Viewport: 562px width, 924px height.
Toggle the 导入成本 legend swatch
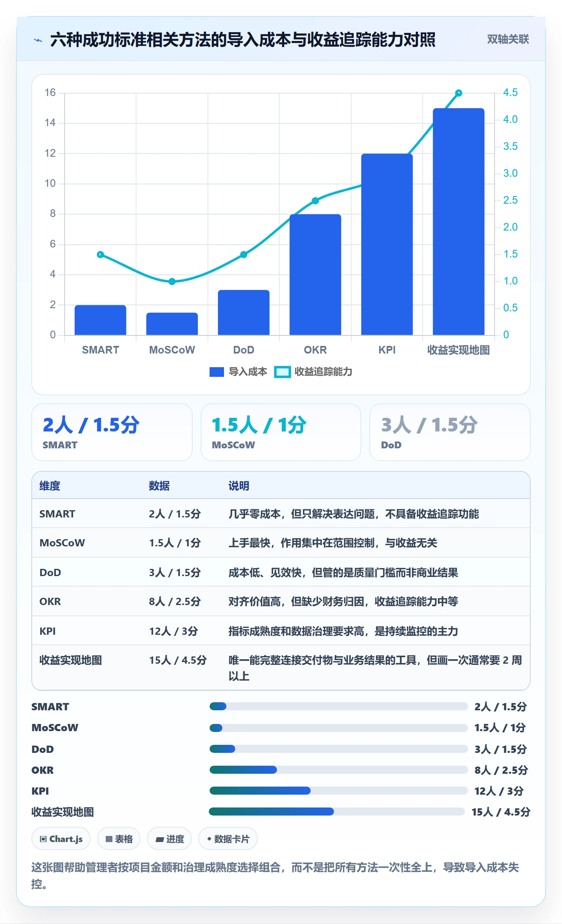217,372
